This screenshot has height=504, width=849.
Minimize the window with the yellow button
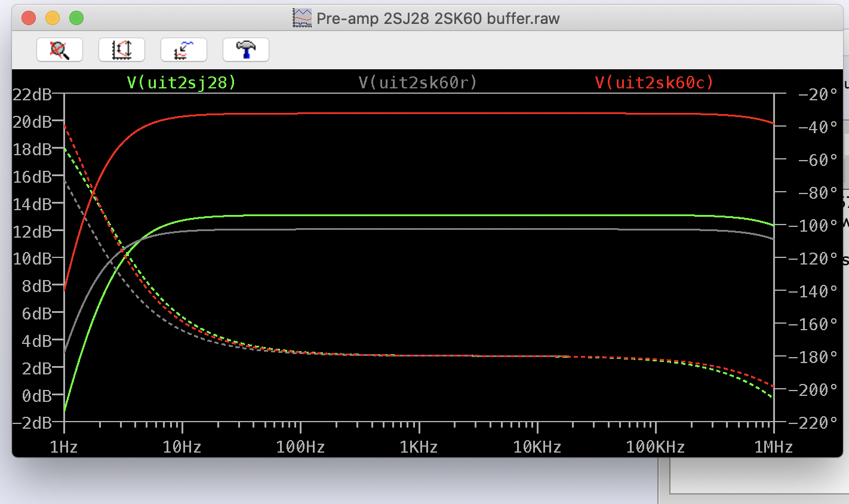(x=53, y=19)
